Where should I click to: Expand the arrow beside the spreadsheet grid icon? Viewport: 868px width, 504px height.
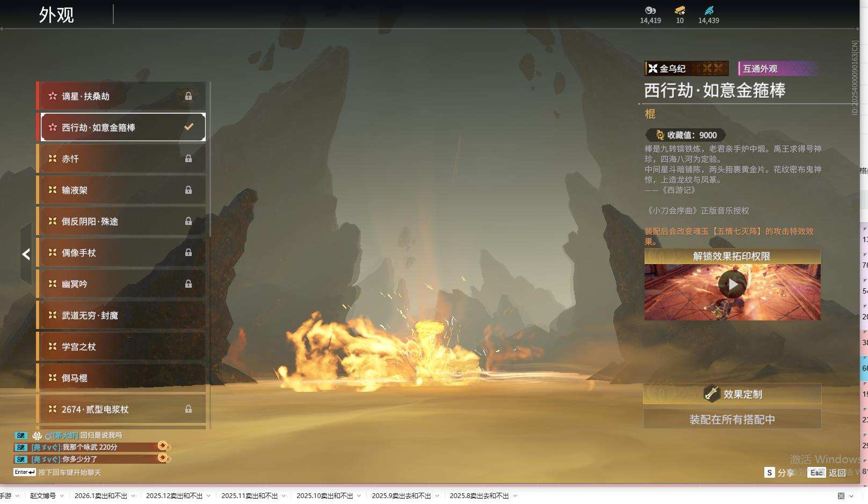pyautogui.click(x=851, y=496)
